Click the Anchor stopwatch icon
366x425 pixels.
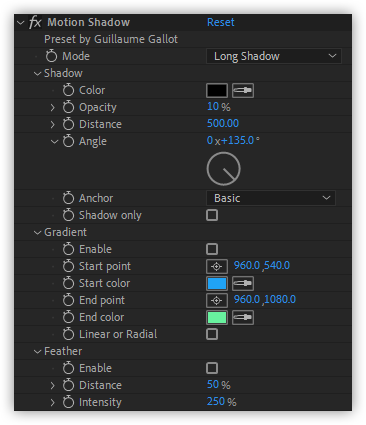point(68,198)
